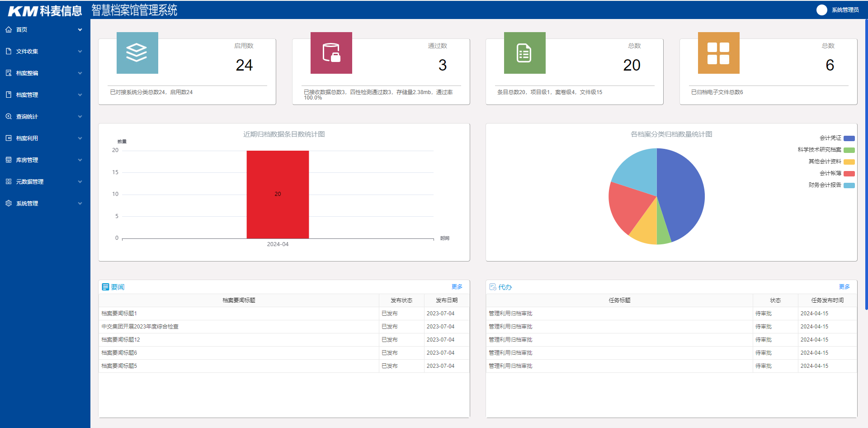
Task: Expand the 系统管理 menu chevron
Action: coord(80,204)
